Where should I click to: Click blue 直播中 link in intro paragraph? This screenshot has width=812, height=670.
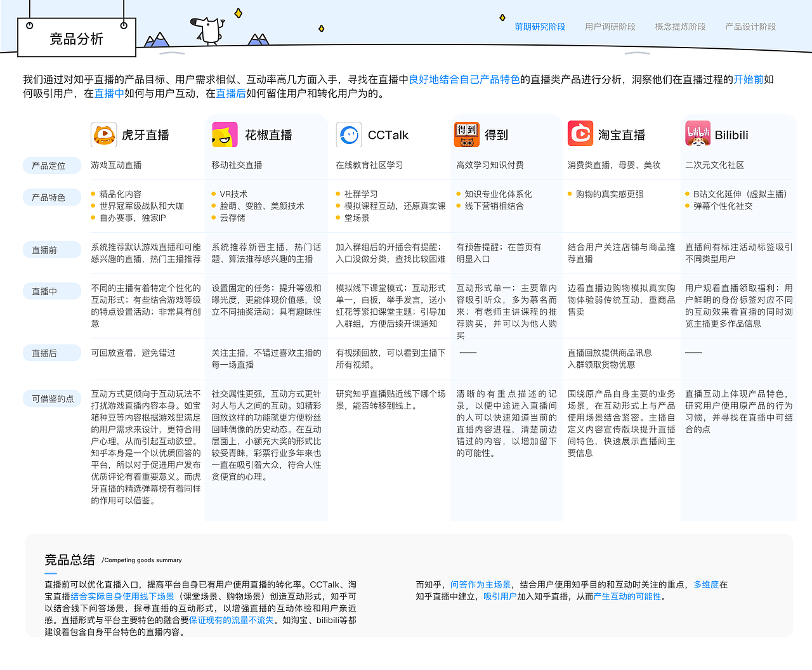tap(109, 93)
